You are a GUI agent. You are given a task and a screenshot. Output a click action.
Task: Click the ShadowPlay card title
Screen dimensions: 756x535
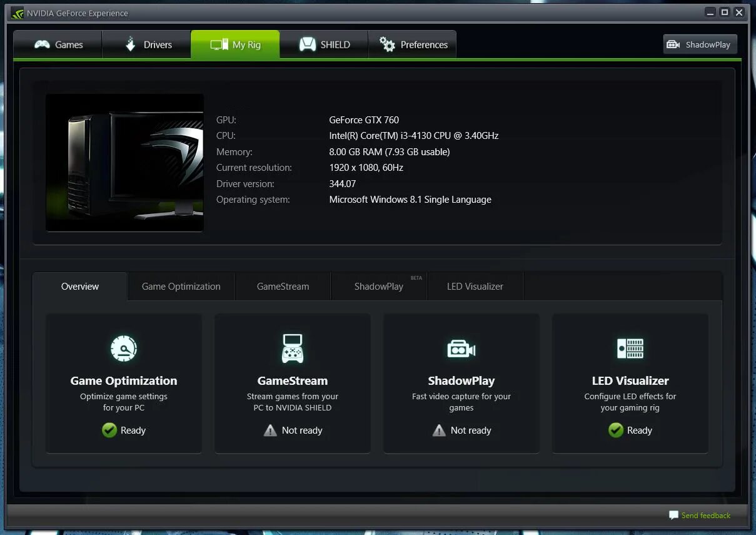461,380
